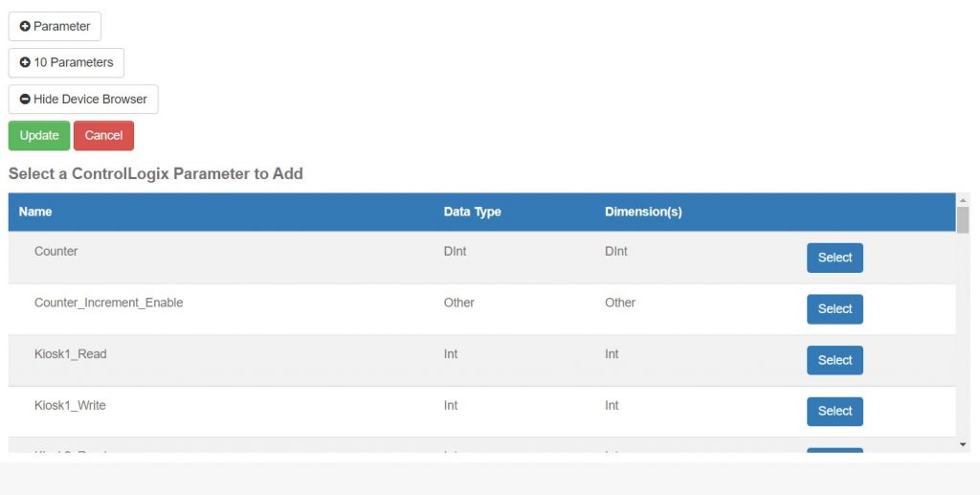The height and width of the screenshot is (495, 980).
Task: Click the Counter name cell
Action: coord(56,251)
